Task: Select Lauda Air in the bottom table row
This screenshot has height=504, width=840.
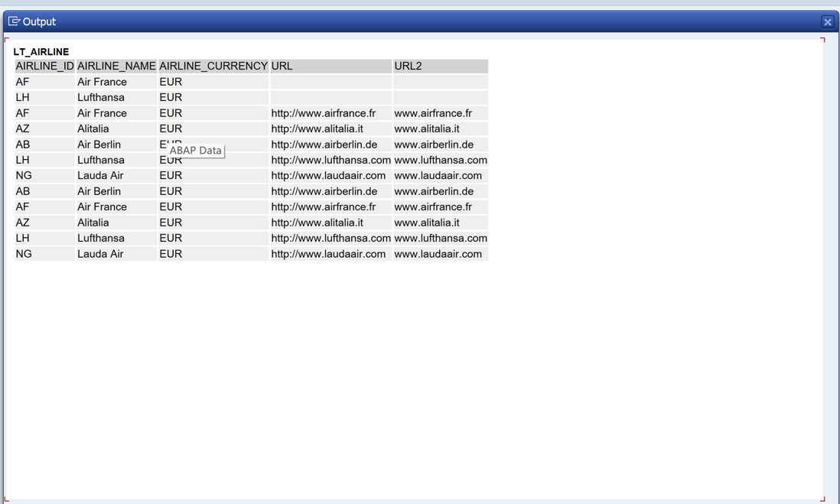Action: click(100, 254)
